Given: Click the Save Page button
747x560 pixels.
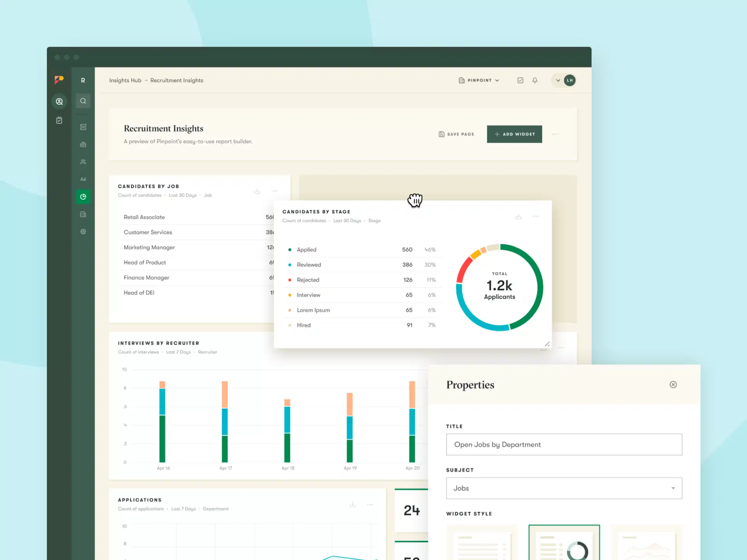Looking at the screenshot, I should click(x=456, y=134).
